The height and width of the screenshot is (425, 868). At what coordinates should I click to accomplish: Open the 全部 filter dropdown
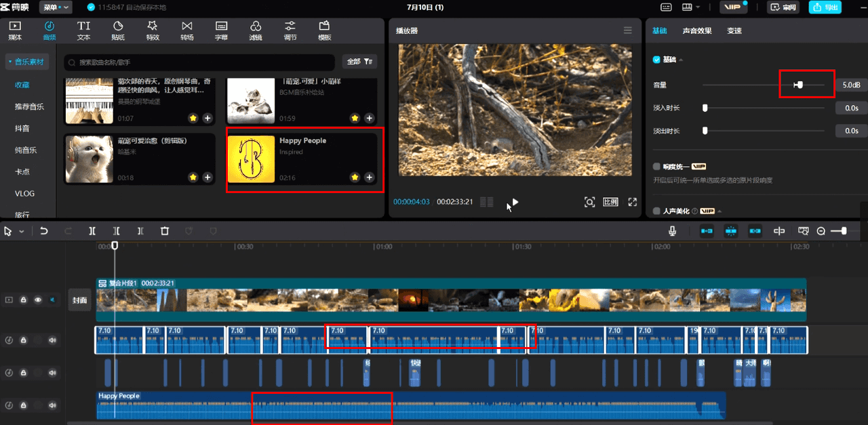[359, 62]
